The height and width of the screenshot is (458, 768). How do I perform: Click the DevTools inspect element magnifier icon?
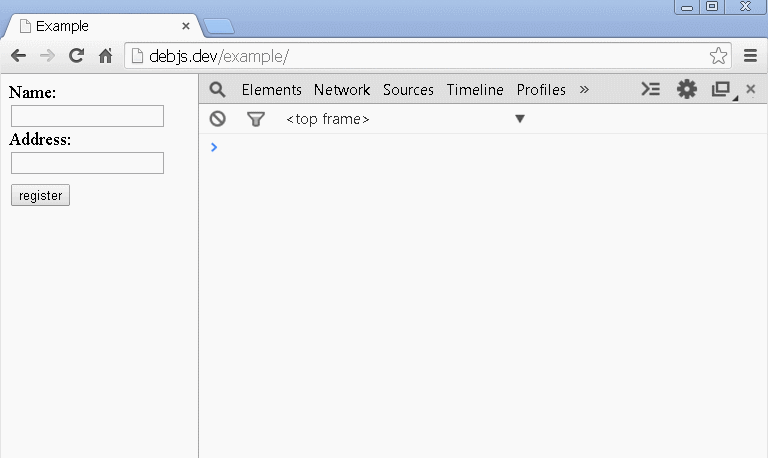(x=217, y=90)
